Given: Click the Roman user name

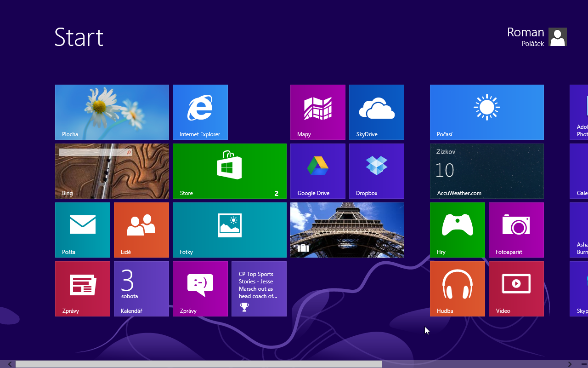Looking at the screenshot, I should (526, 32).
